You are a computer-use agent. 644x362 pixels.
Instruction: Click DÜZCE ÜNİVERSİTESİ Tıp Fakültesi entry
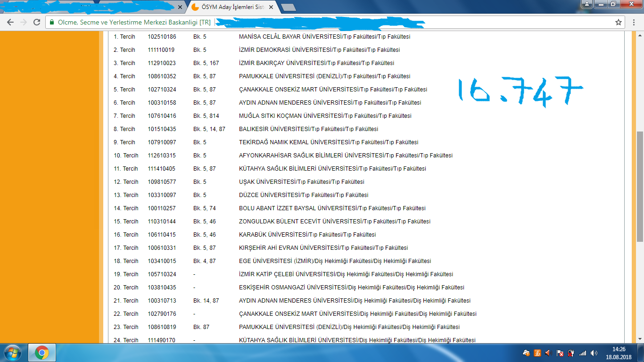click(304, 195)
